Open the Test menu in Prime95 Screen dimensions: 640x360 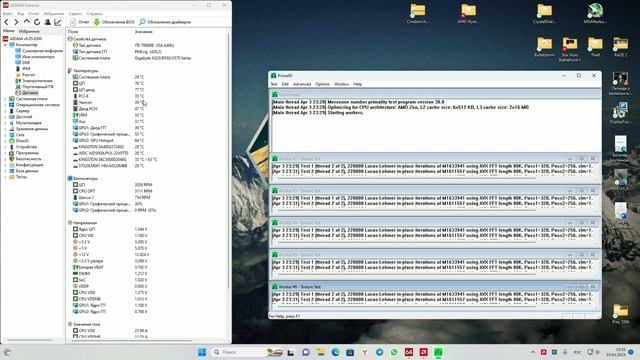pyautogui.click(x=274, y=84)
